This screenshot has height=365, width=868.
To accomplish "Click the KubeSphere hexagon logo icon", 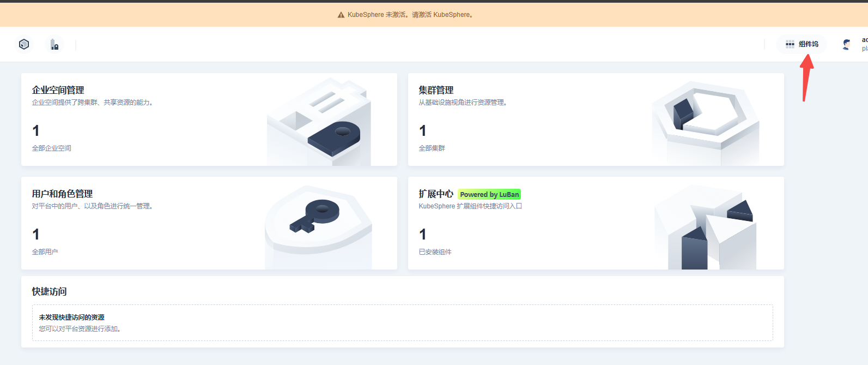I will click(x=24, y=44).
